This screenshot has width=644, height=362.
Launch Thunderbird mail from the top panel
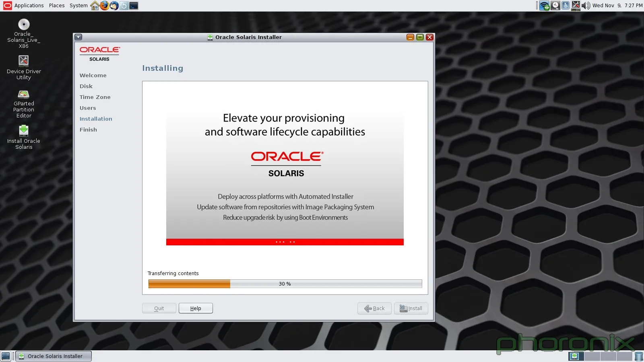click(114, 6)
